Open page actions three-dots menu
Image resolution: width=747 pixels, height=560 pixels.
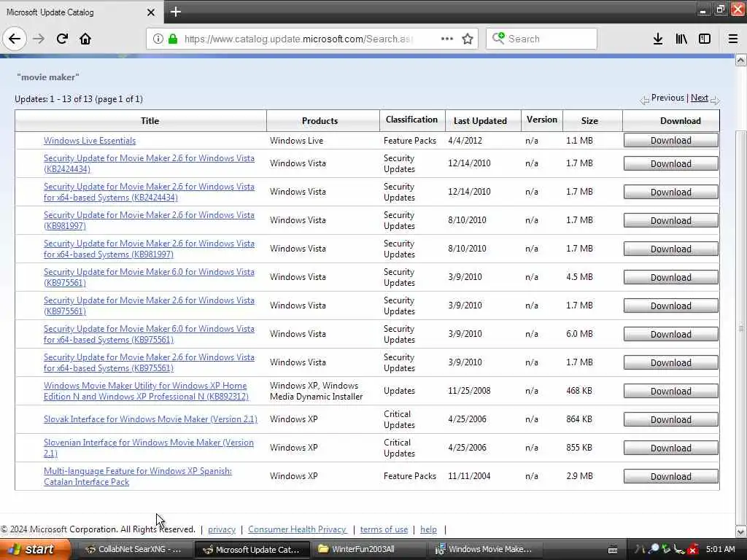pyautogui.click(x=447, y=39)
